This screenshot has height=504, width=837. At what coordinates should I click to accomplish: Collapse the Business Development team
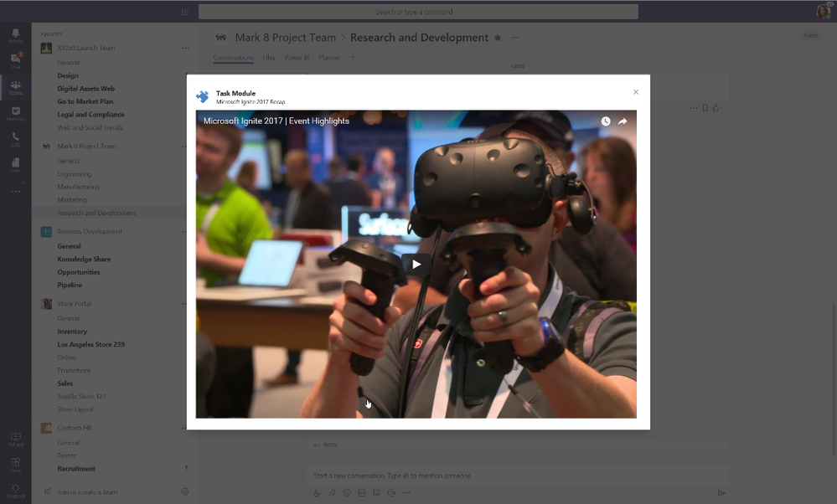90,231
